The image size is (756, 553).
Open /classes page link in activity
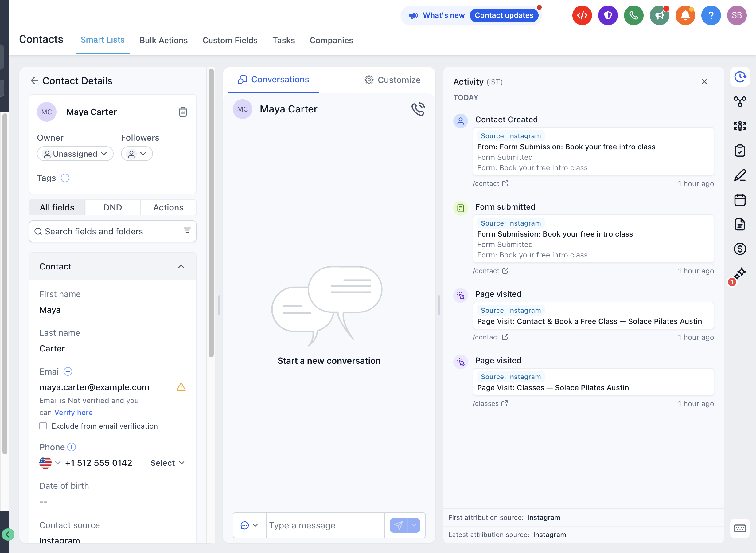[x=490, y=403]
